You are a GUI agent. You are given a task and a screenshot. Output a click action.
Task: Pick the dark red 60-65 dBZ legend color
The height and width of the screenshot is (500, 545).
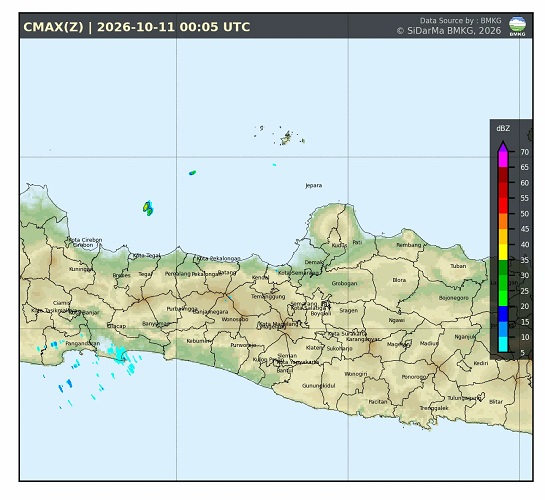(503, 175)
